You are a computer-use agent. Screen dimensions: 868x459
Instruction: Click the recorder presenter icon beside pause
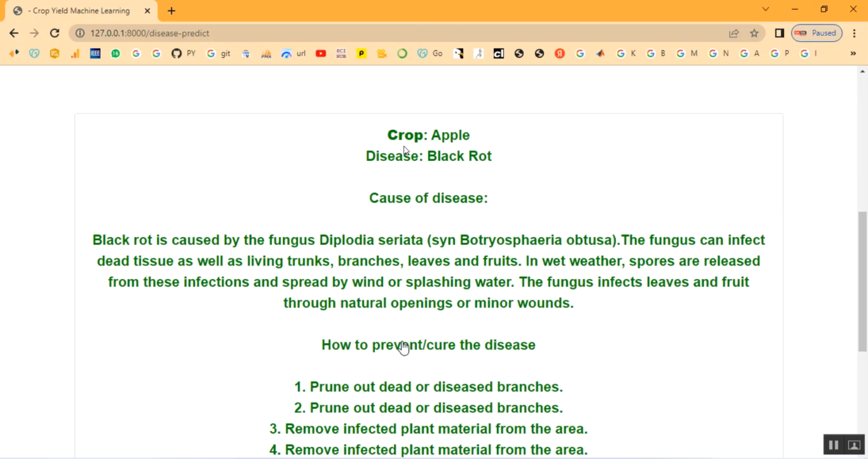click(x=854, y=445)
